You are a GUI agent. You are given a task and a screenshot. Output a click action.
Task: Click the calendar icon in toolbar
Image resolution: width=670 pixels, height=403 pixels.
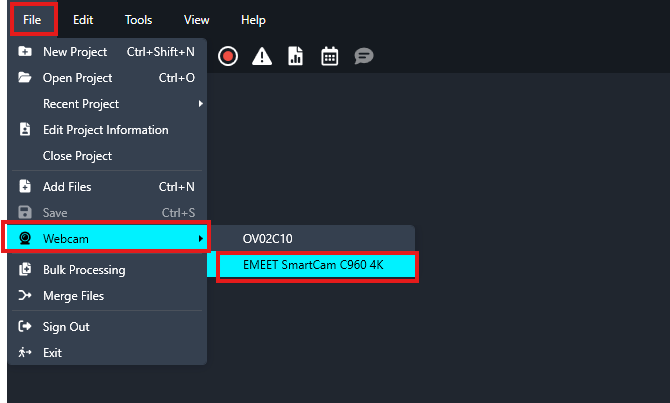[x=329, y=57]
